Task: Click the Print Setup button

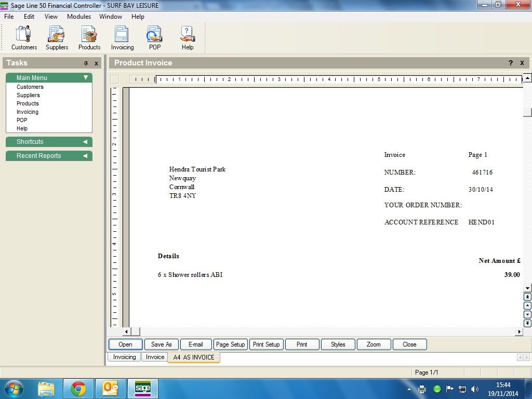Action: coord(267,344)
